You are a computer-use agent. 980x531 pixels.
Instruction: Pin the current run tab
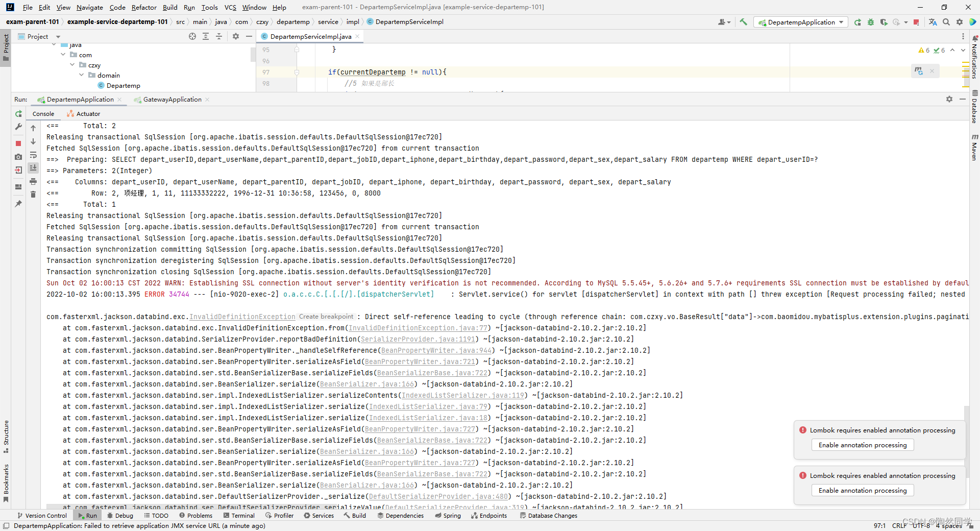[x=18, y=203]
